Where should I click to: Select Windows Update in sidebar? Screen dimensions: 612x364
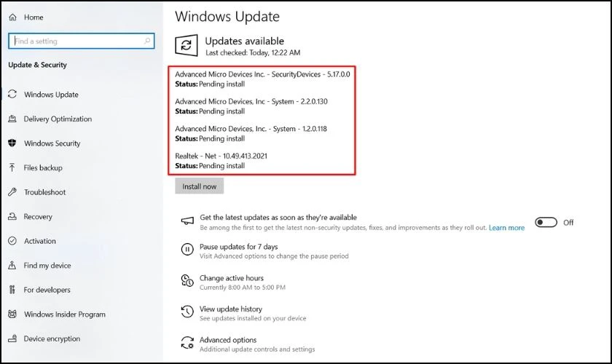(x=51, y=95)
